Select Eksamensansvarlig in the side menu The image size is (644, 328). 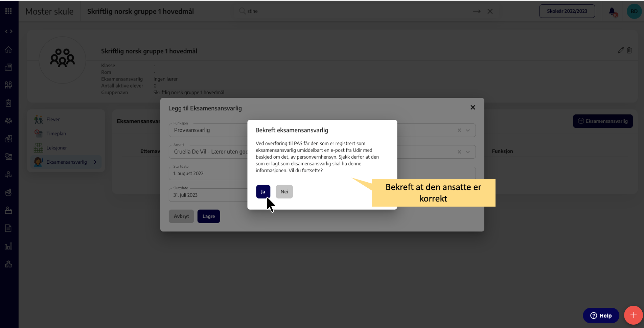pyautogui.click(x=66, y=162)
